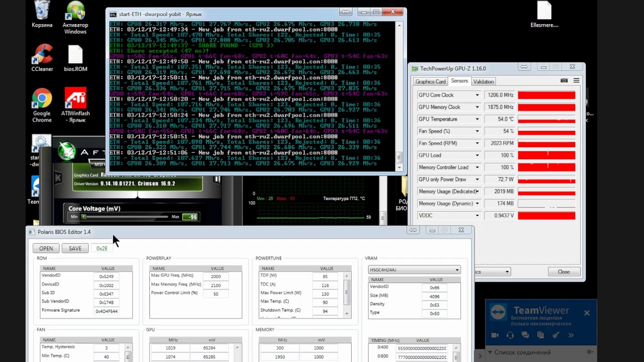The width and height of the screenshot is (644, 362).
Task: Click the TeamViewer headset audio icon
Action: [510, 335]
